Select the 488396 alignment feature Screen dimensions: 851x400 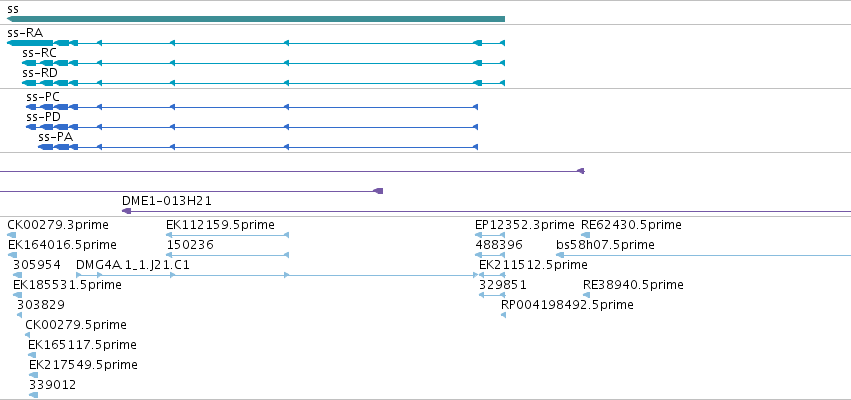point(490,255)
